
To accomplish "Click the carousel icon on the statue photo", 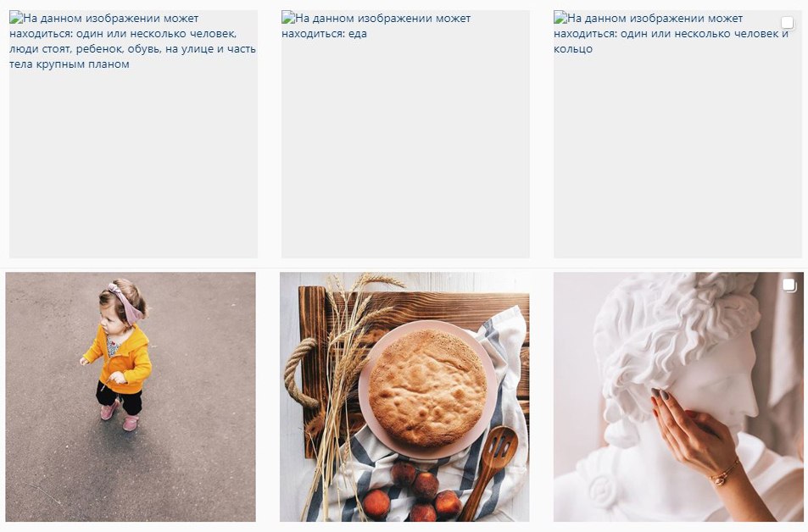I will coord(789,285).
